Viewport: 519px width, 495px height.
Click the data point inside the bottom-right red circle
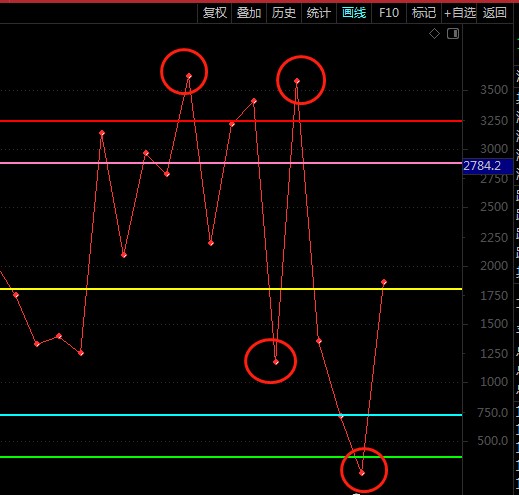click(x=362, y=473)
